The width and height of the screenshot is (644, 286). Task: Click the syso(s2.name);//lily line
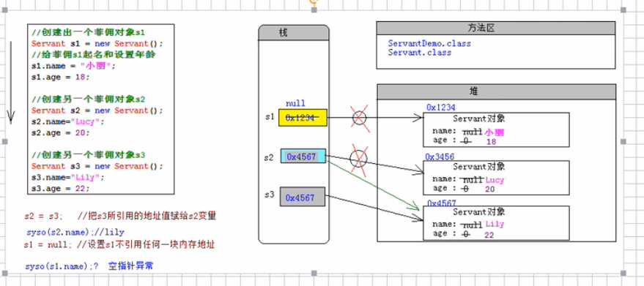click(x=75, y=233)
